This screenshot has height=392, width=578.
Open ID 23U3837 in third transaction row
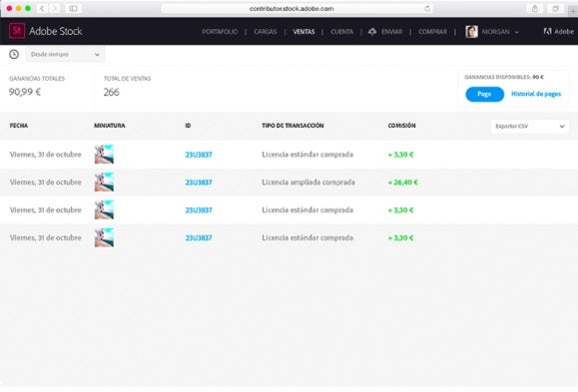click(199, 210)
